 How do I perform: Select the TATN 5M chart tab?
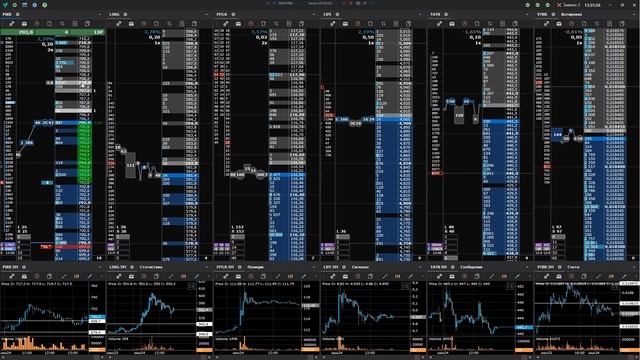(438, 267)
